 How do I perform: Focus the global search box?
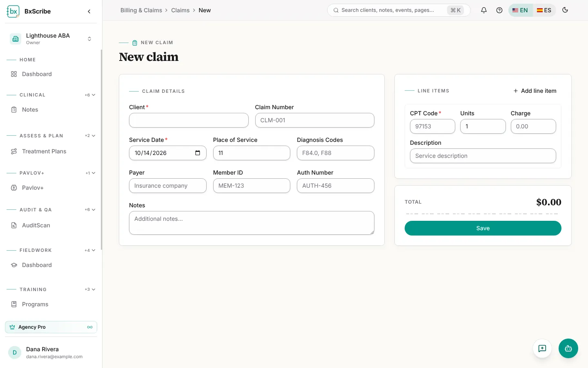tap(399, 10)
